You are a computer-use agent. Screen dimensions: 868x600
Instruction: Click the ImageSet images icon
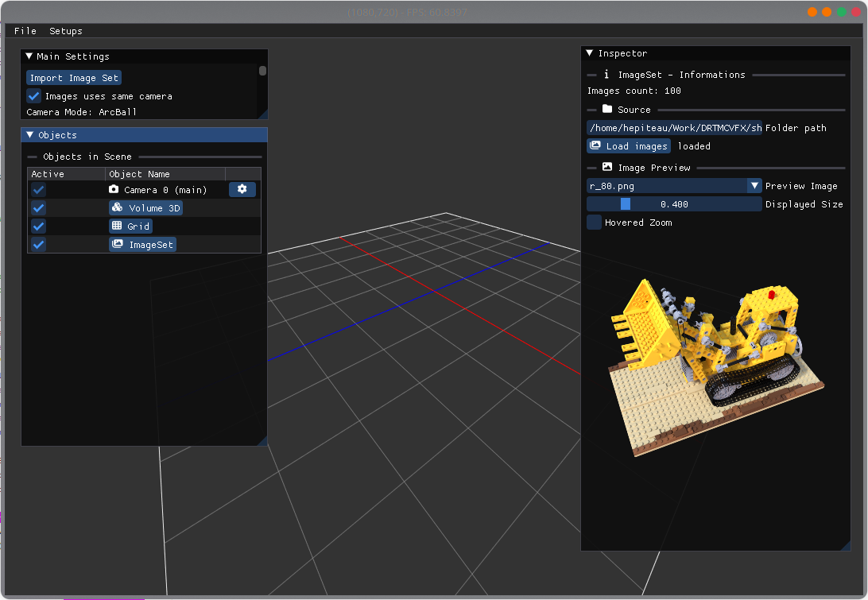(x=118, y=244)
